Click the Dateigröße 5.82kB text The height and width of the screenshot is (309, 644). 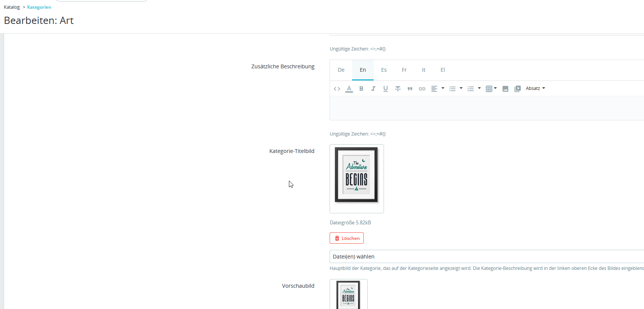tap(351, 223)
